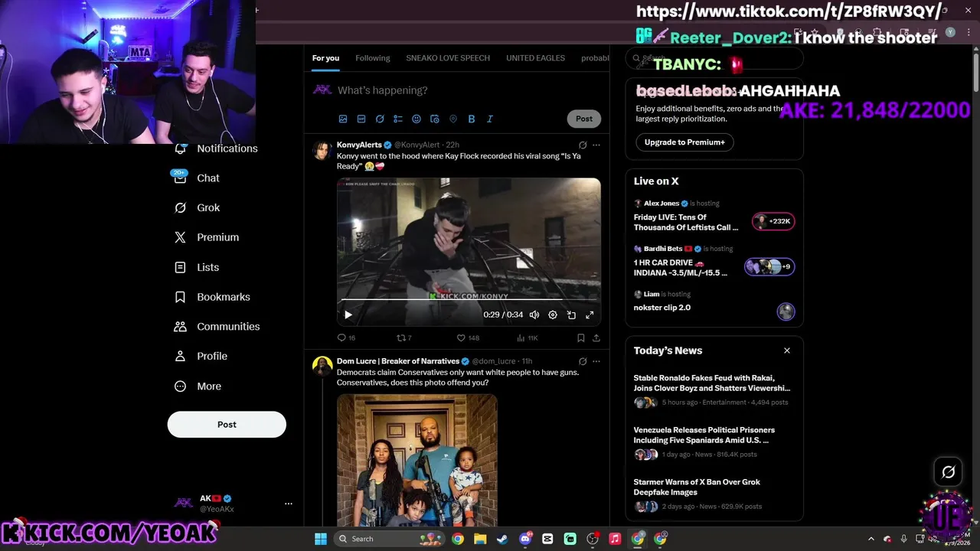Screen dimensions: 980x551
Task: Toggle bold formatting in composer
Action: pos(472,119)
